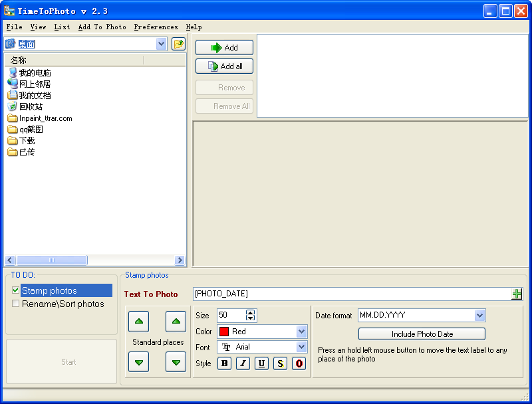Click the Remove button
Screen dimensions: 532x404
tap(224, 88)
